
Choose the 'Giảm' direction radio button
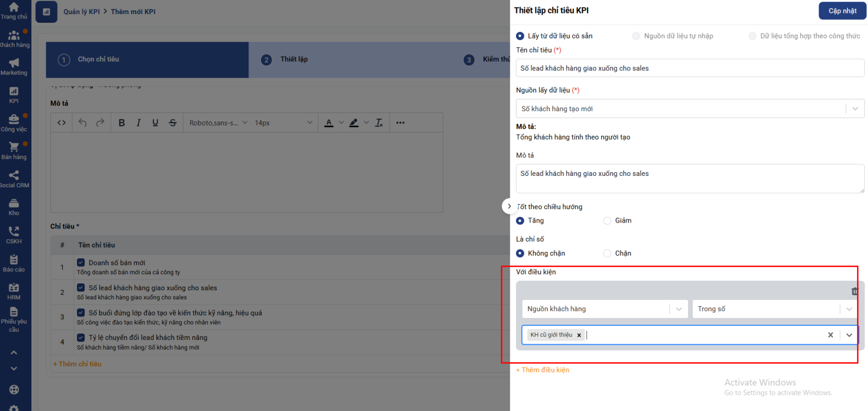click(607, 220)
